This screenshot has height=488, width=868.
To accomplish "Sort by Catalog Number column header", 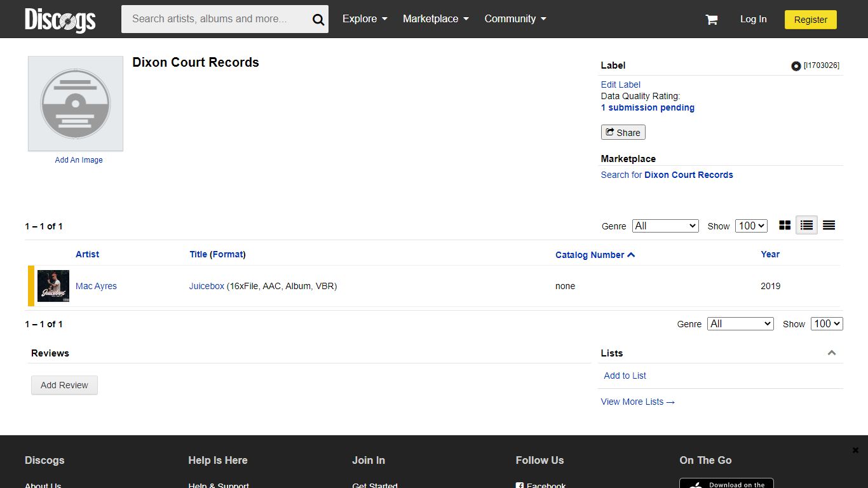I will click(595, 255).
